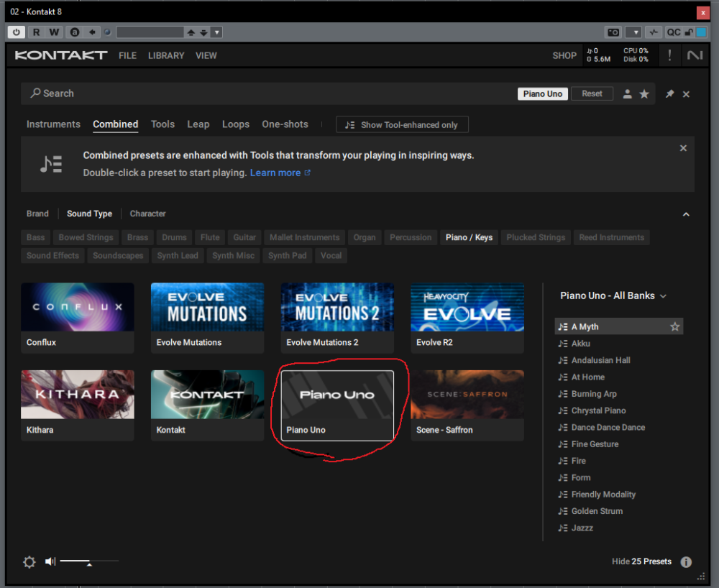The height and width of the screenshot is (588, 719).
Task: Click the tool icon beside Andalusian Hall
Action: 563,360
